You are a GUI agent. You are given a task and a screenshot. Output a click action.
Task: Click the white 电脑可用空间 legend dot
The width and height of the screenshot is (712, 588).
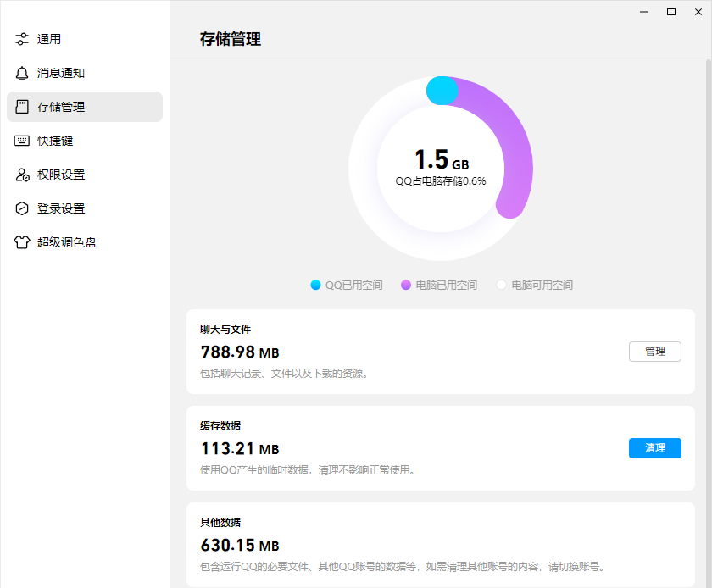pos(502,286)
